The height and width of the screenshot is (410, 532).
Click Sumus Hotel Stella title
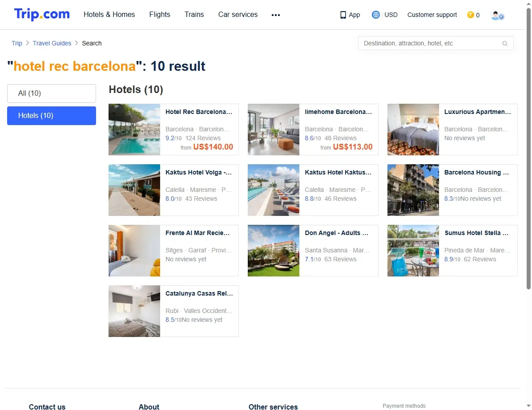476,233
